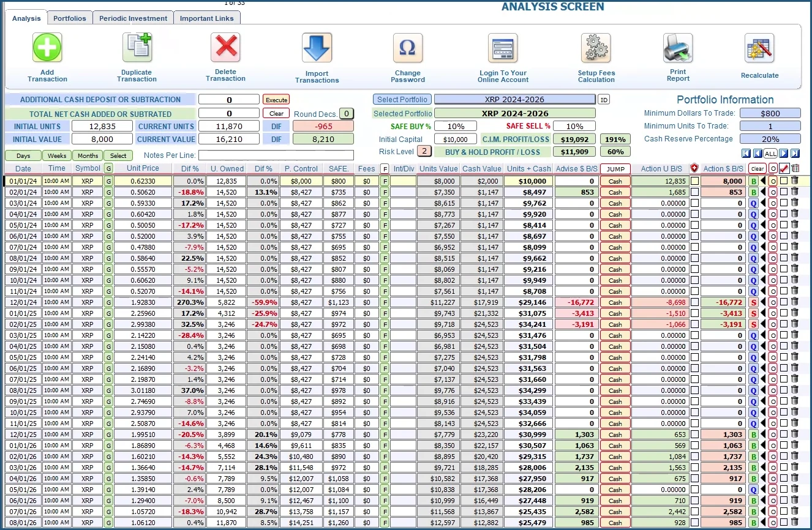Click the G button in the Symbol header

tap(108, 168)
